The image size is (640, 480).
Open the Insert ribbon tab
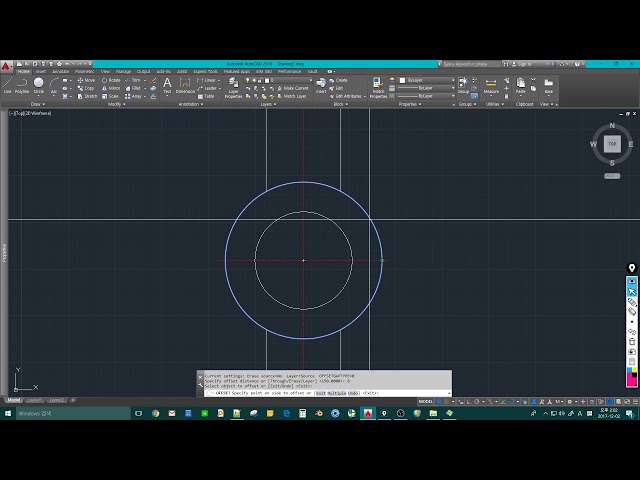pos(41,71)
